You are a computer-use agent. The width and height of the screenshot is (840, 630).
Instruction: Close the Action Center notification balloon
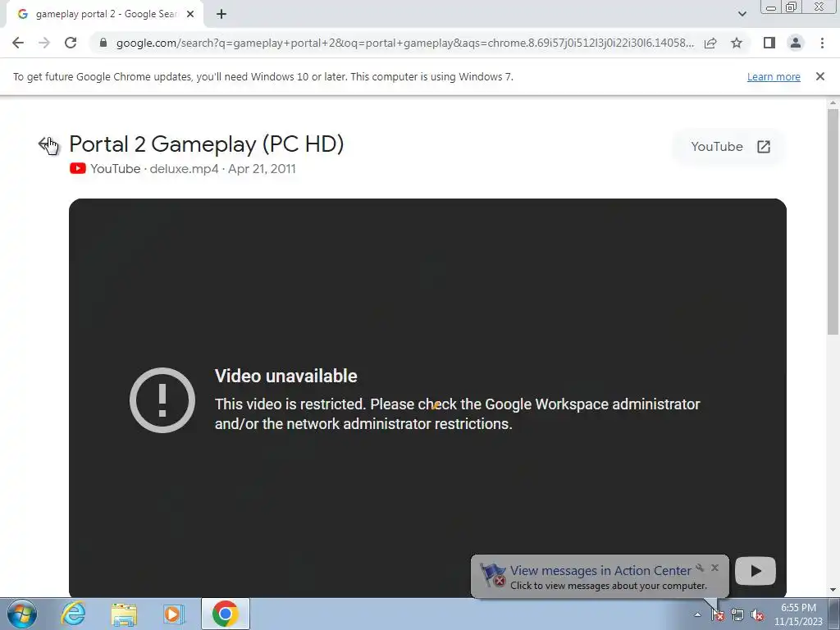pyautogui.click(x=714, y=568)
